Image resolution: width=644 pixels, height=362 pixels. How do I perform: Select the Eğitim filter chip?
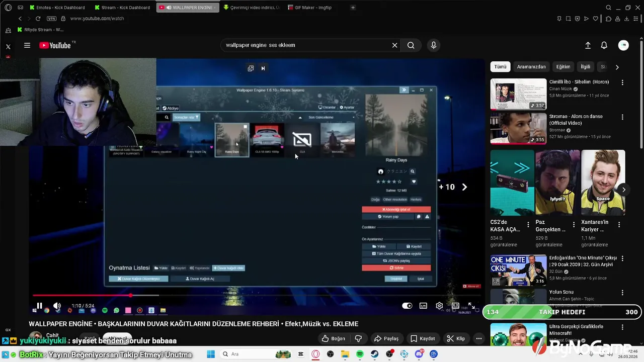[x=563, y=67]
